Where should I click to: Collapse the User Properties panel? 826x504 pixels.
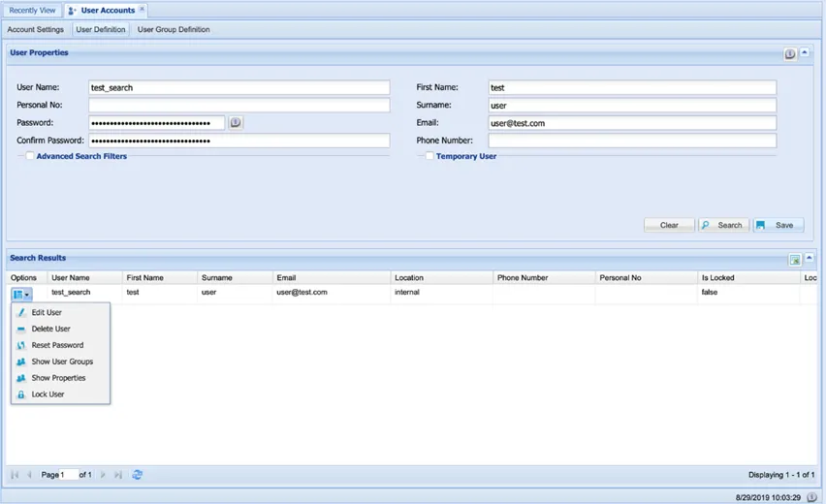point(805,52)
